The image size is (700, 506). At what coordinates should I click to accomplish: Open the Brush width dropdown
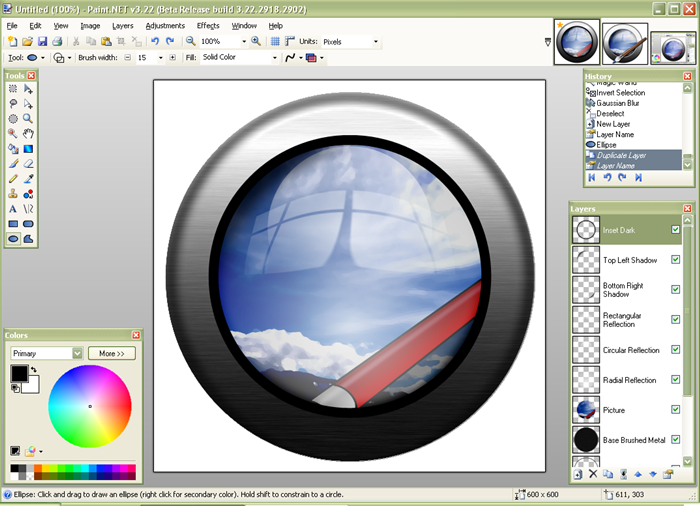coord(160,58)
